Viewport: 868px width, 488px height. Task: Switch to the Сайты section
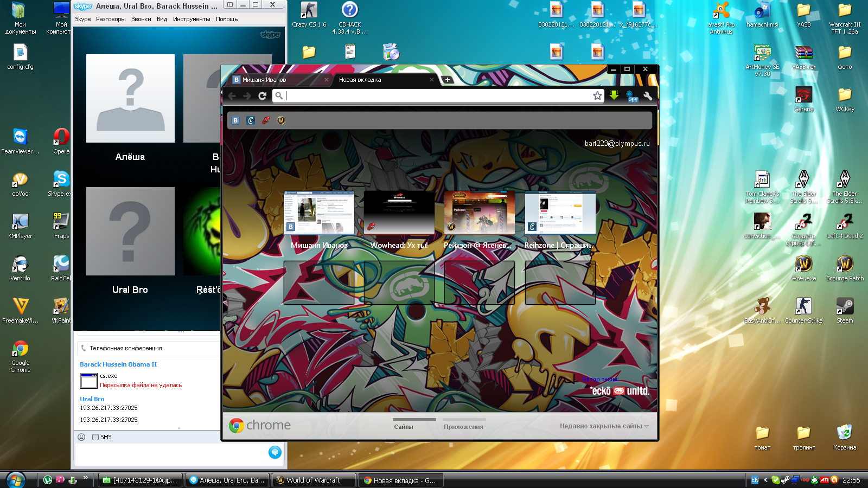tap(404, 427)
